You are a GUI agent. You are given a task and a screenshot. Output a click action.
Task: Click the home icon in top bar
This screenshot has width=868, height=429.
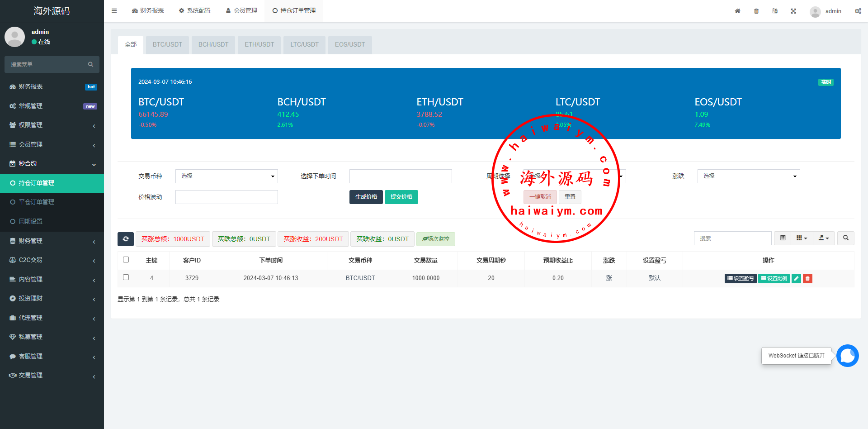(x=737, y=11)
